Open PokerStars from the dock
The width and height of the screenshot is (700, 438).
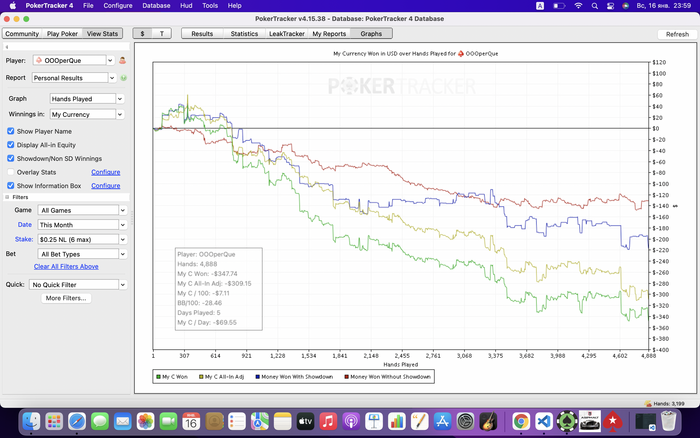pyautogui.click(x=612, y=421)
